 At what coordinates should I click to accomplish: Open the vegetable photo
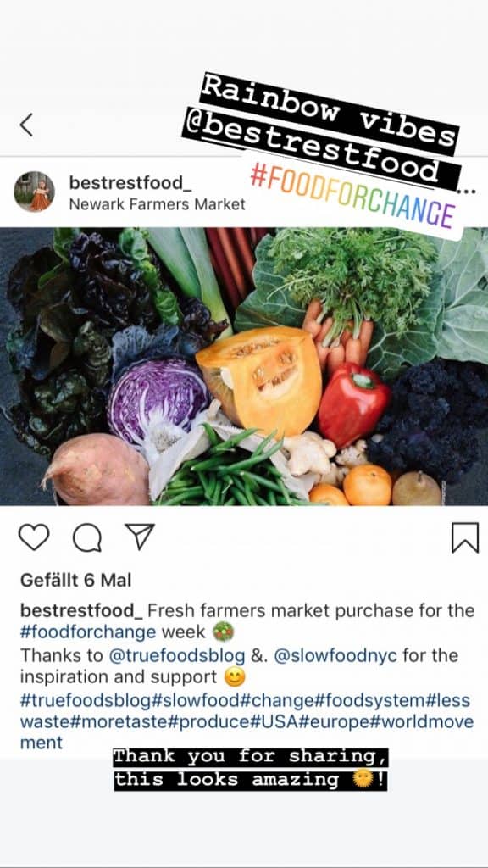click(244, 366)
